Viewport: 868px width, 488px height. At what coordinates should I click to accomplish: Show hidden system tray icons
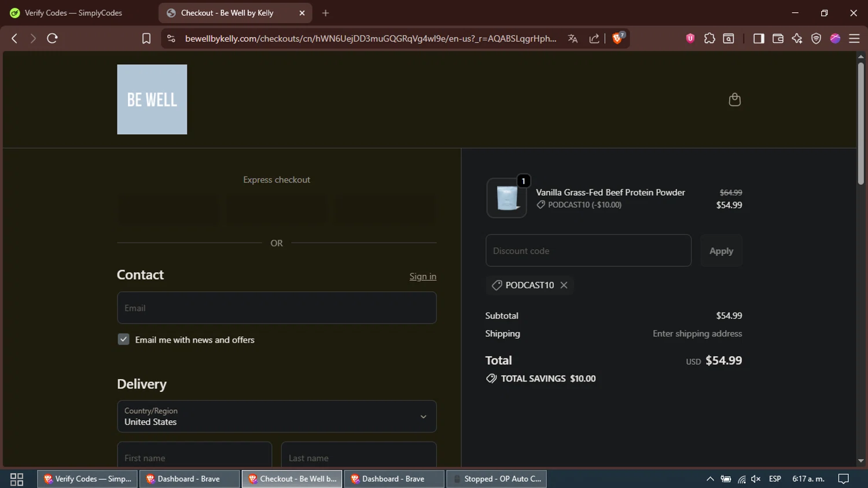(x=710, y=479)
